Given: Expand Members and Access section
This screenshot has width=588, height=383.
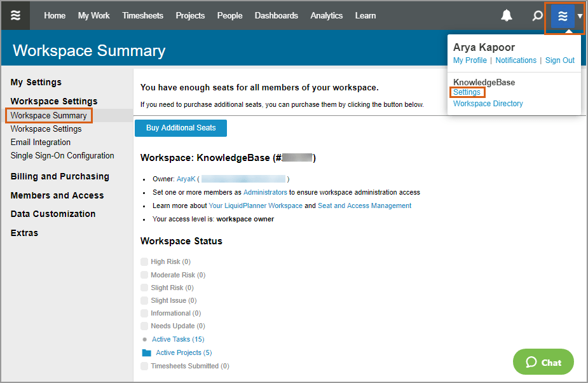Looking at the screenshot, I should 57,195.
